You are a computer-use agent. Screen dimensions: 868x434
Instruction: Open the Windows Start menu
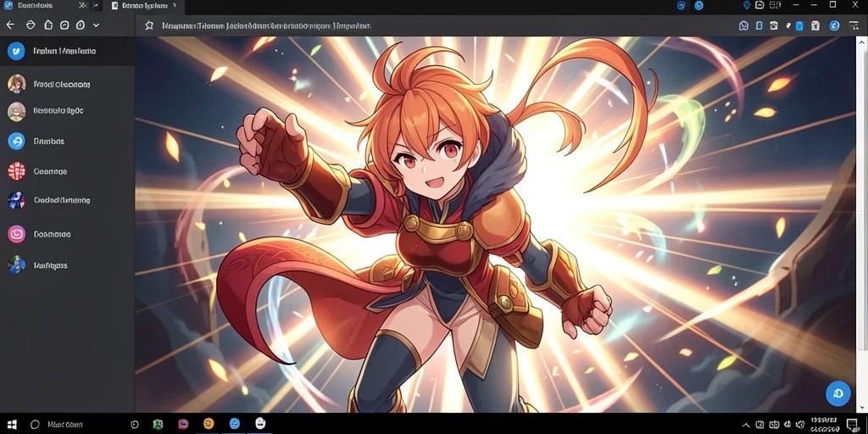[x=12, y=425]
